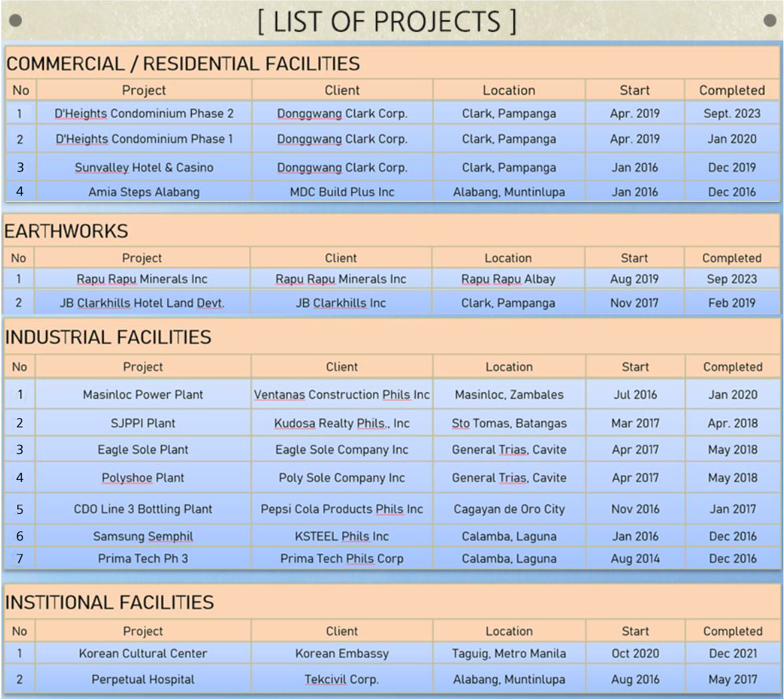The width and height of the screenshot is (784, 699).
Task: Click the Industrial Facilities section heading
Action: pyautogui.click(x=108, y=338)
